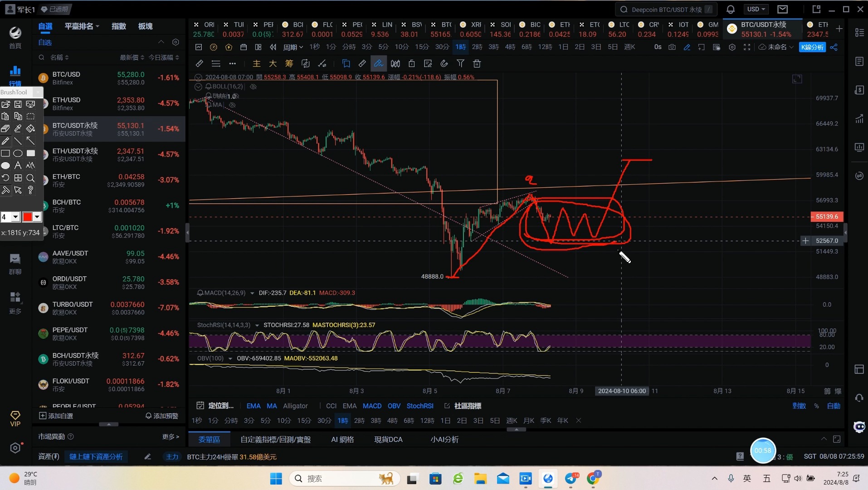868x490 pixels.
Task: Toggle BOLL indicator visibility eye icon
Action: (254, 87)
